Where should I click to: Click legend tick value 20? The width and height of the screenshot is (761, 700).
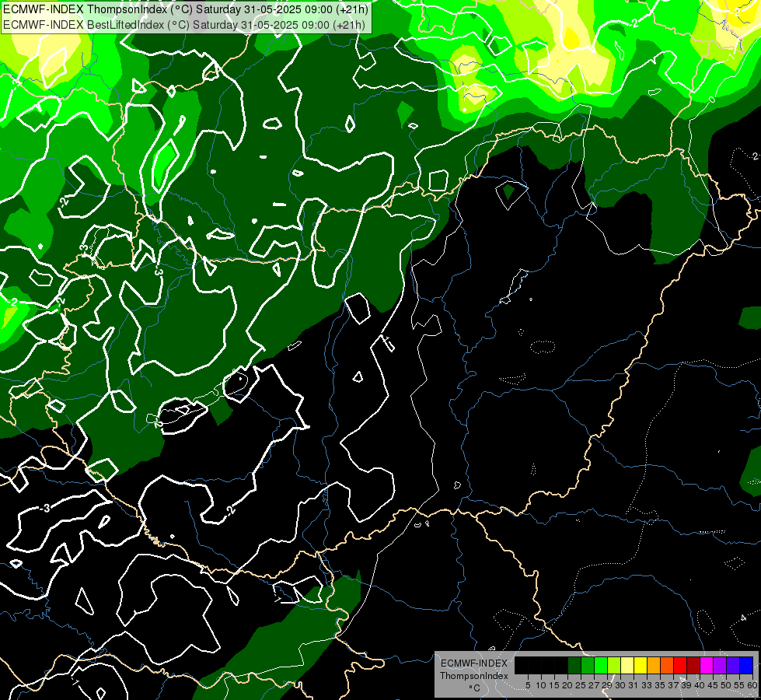567,685
